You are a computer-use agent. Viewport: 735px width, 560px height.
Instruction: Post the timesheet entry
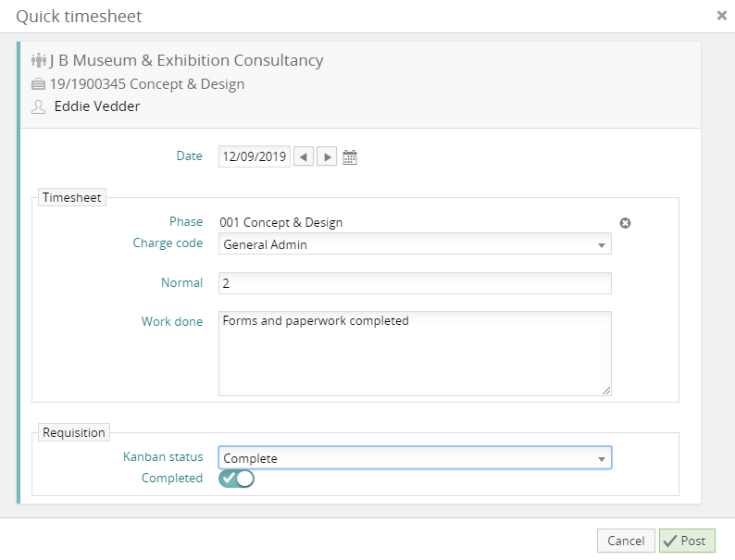pos(686,541)
